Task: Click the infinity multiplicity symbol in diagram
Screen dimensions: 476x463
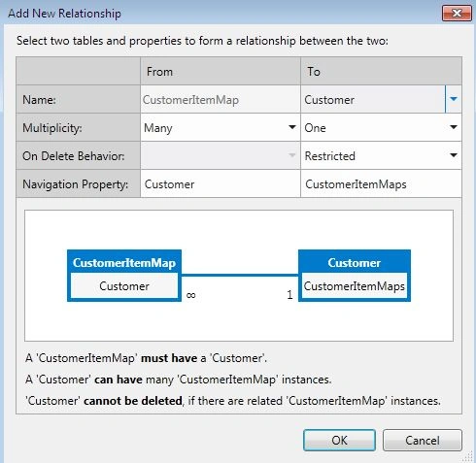Action: point(191,295)
